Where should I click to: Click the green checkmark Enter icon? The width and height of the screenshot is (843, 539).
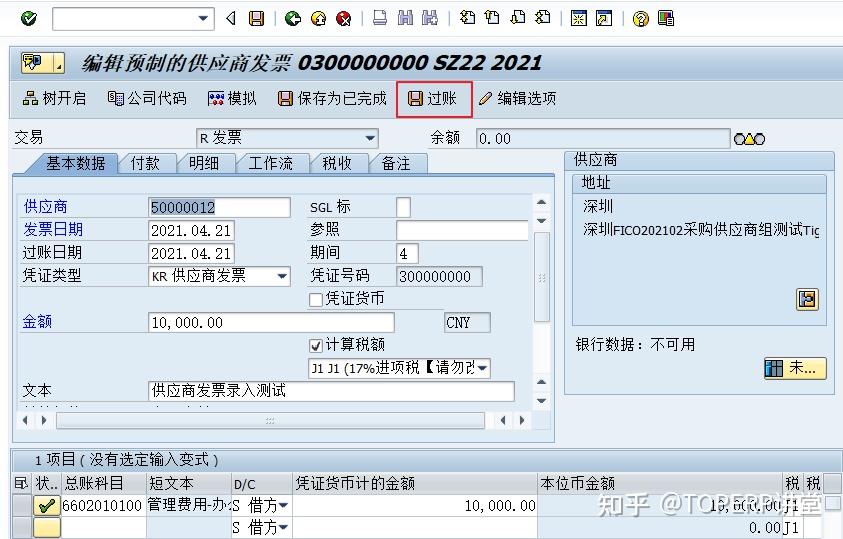pos(28,19)
